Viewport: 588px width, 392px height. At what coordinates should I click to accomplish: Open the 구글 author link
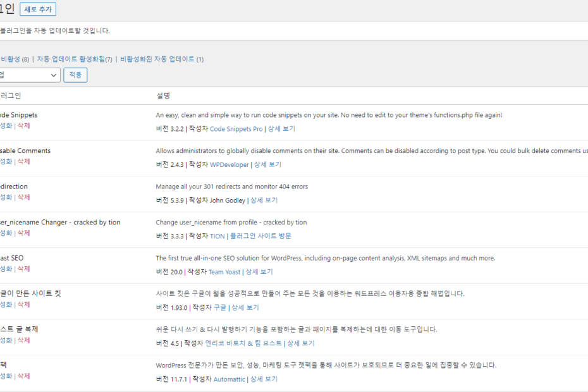tap(220, 308)
